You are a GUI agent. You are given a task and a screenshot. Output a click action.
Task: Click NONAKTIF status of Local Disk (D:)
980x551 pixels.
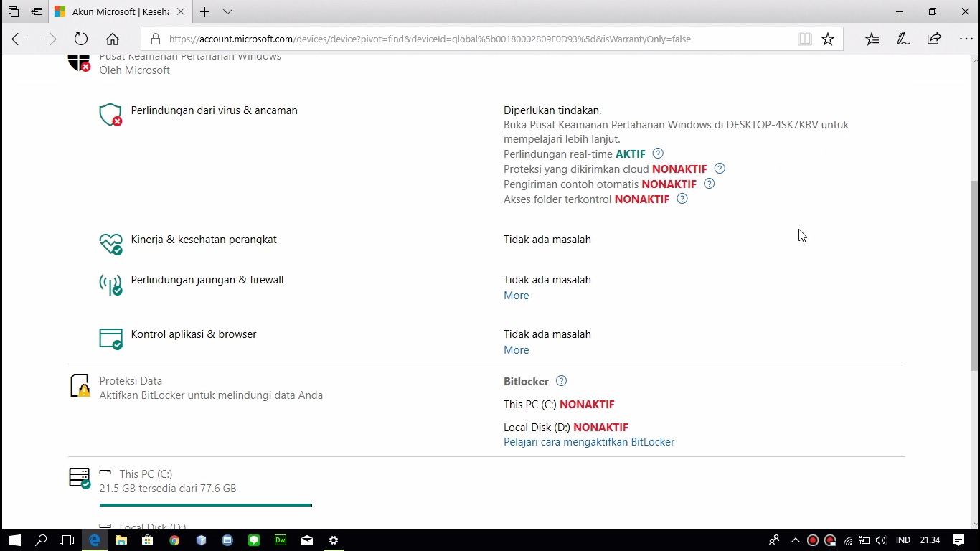[600, 428]
